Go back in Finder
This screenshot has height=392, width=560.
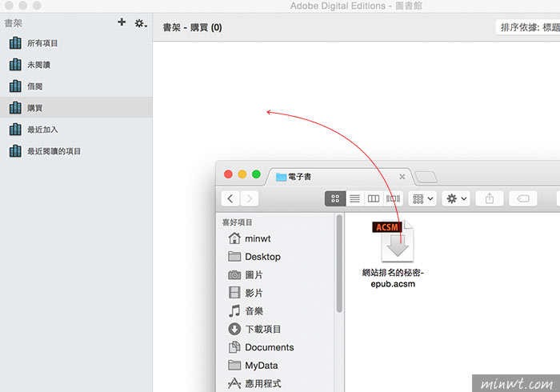[x=230, y=198]
